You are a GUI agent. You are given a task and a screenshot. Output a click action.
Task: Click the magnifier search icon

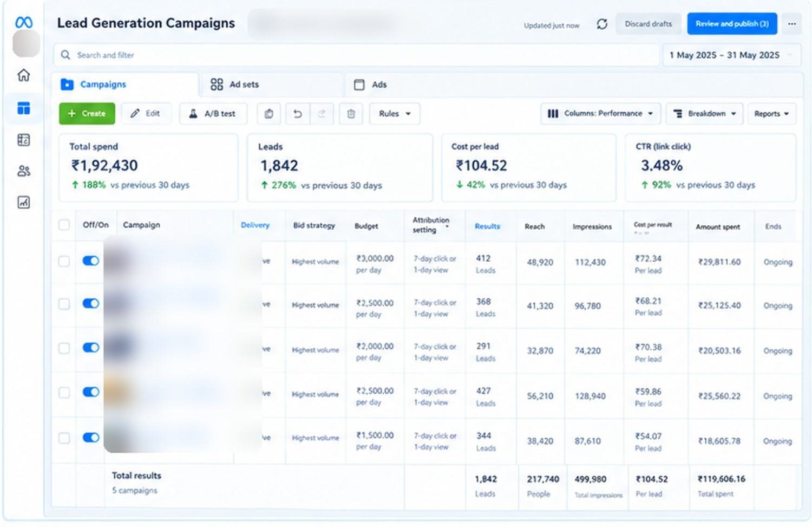[66, 55]
